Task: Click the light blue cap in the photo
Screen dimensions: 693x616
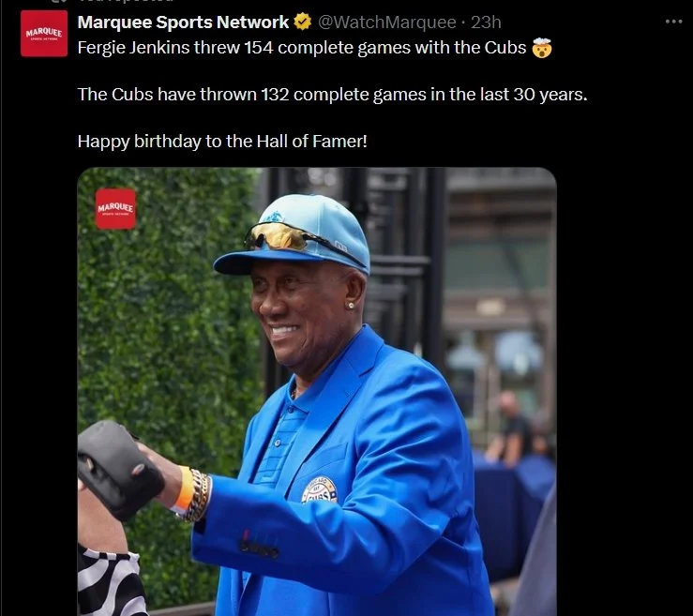Action: coord(293,234)
